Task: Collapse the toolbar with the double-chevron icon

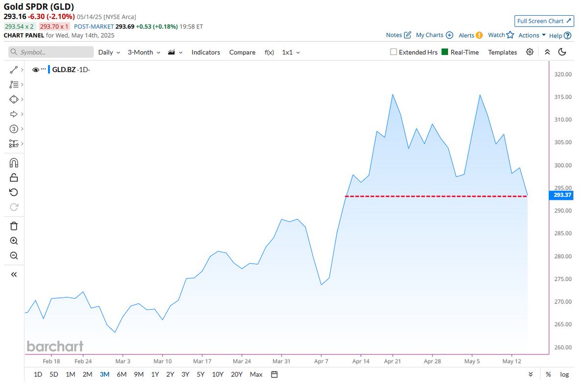Action: pos(547,52)
